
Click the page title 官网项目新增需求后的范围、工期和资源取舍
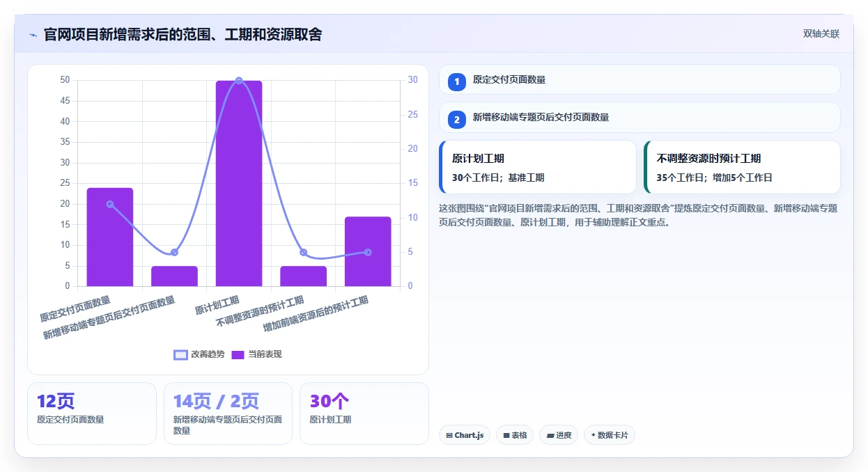pyautogui.click(x=183, y=35)
